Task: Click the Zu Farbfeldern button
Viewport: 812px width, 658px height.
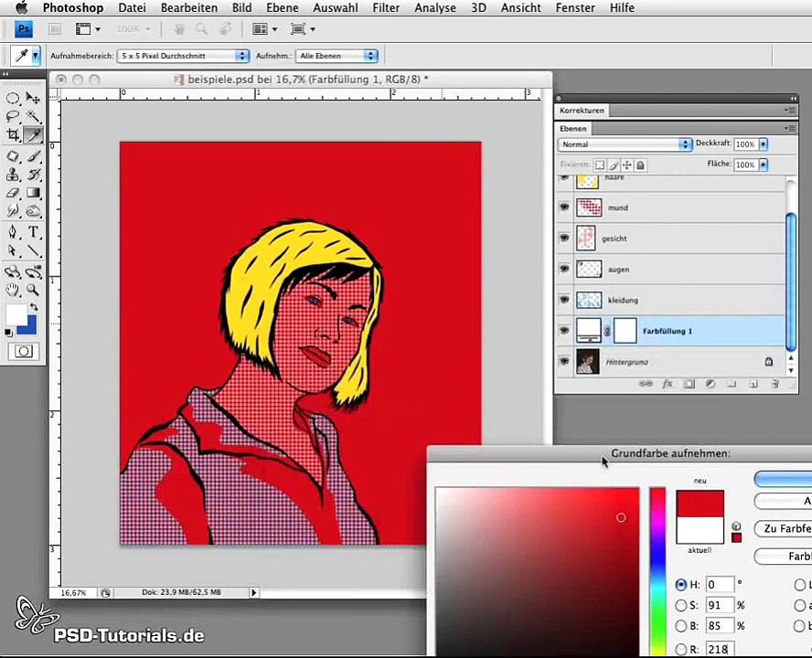Action: pyautogui.click(x=784, y=528)
